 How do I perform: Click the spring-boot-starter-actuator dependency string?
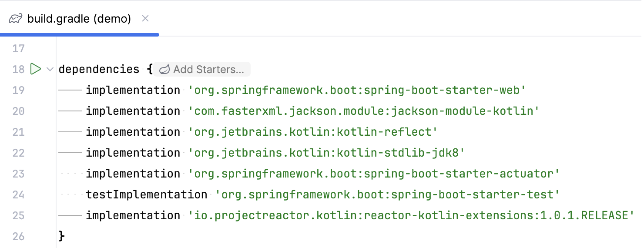point(373,174)
